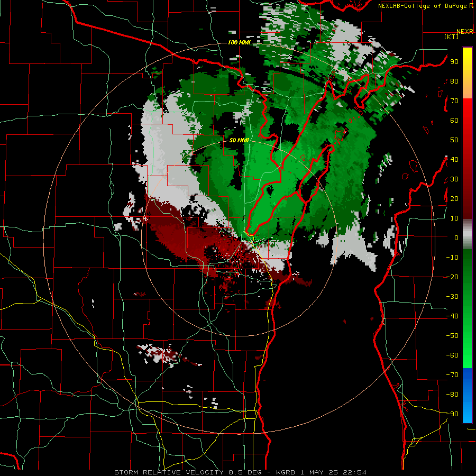The image size is (476, 476).
Task: Click the Storm Relative Velocity caption at bottom
Action: pos(240,472)
